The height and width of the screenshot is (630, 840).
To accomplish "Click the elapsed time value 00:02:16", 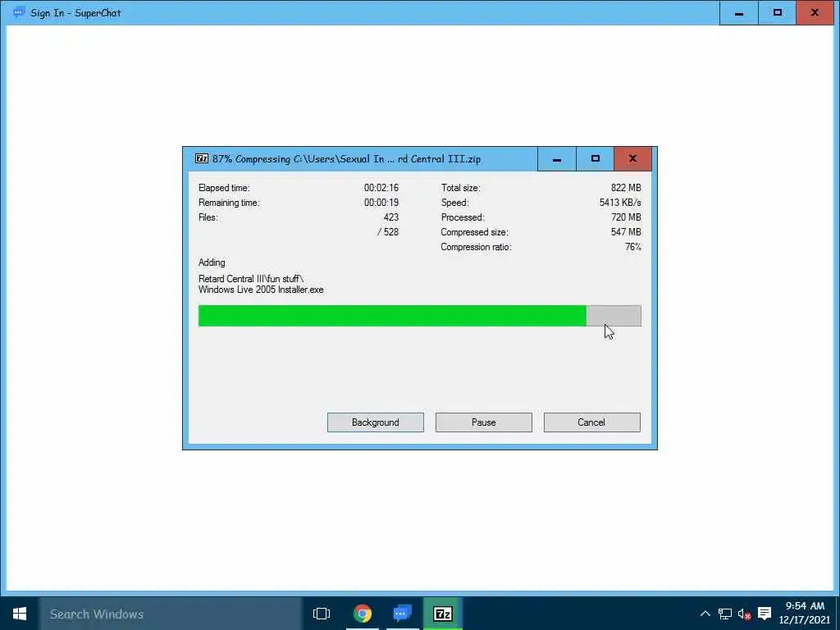I will coord(381,188).
